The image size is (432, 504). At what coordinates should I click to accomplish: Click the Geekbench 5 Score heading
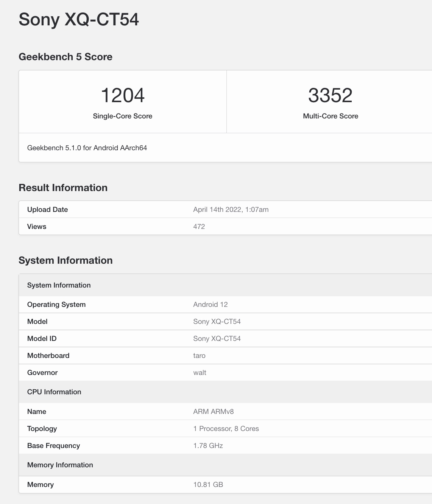pyautogui.click(x=66, y=57)
